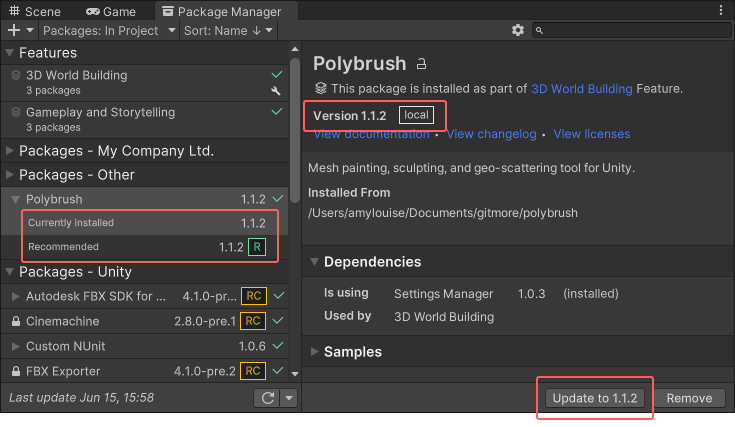Open the Package Manager settings gear
735x427 pixels.
(517, 31)
